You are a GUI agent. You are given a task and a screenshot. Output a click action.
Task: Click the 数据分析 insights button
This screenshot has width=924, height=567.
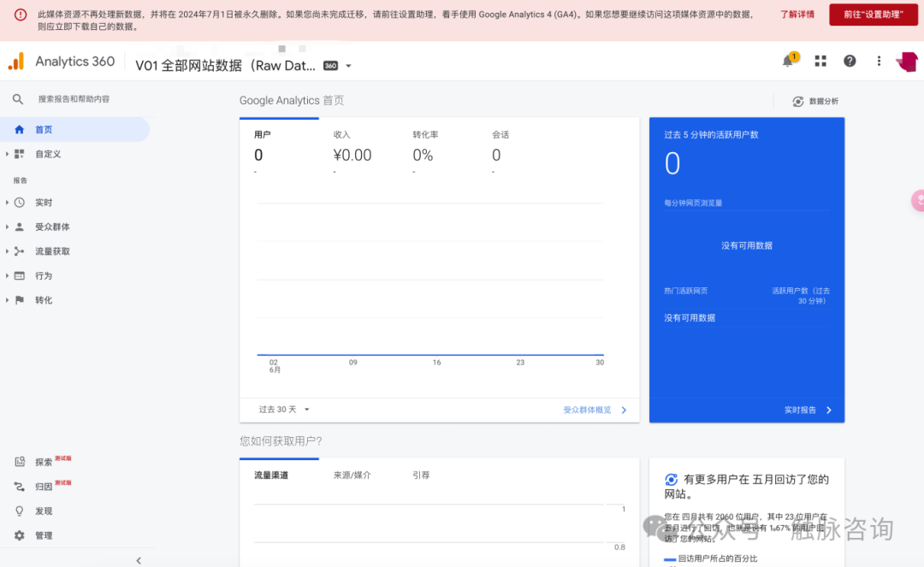(815, 101)
